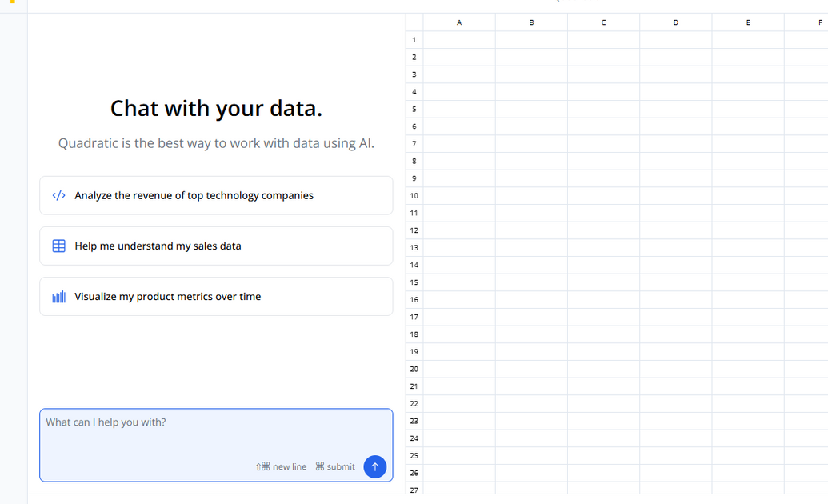Viewport: 828px width, 504px height.
Task: Click cell E15
Action: click(x=747, y=282)
